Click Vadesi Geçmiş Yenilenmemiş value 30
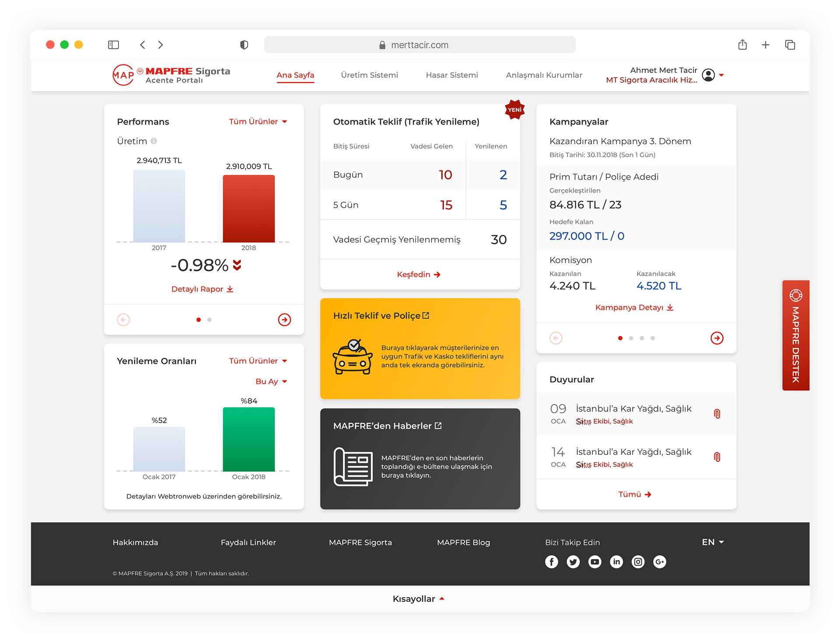The width and height of the screenshot is (840, 642). point(499,240)
